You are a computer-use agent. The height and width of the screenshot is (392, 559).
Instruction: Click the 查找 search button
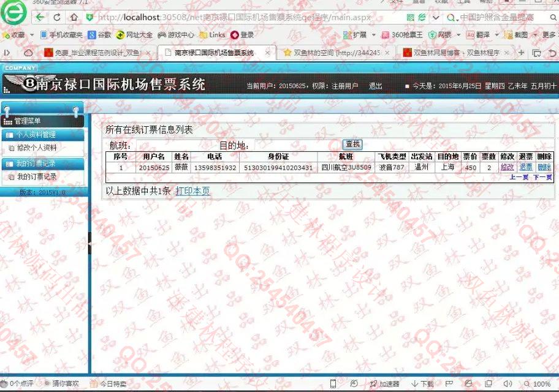(352, 144)
